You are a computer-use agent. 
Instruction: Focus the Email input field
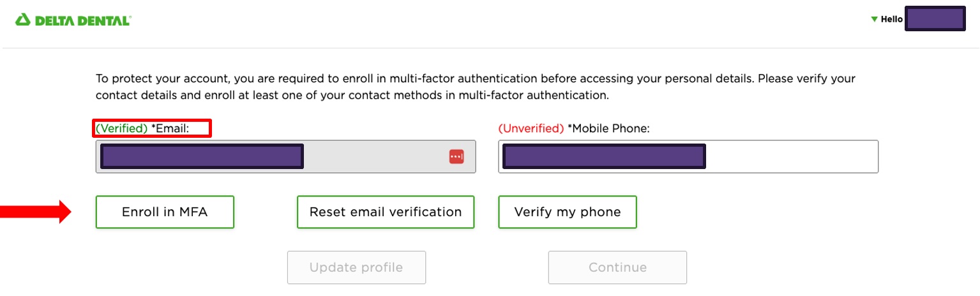(x=377, y=157)
